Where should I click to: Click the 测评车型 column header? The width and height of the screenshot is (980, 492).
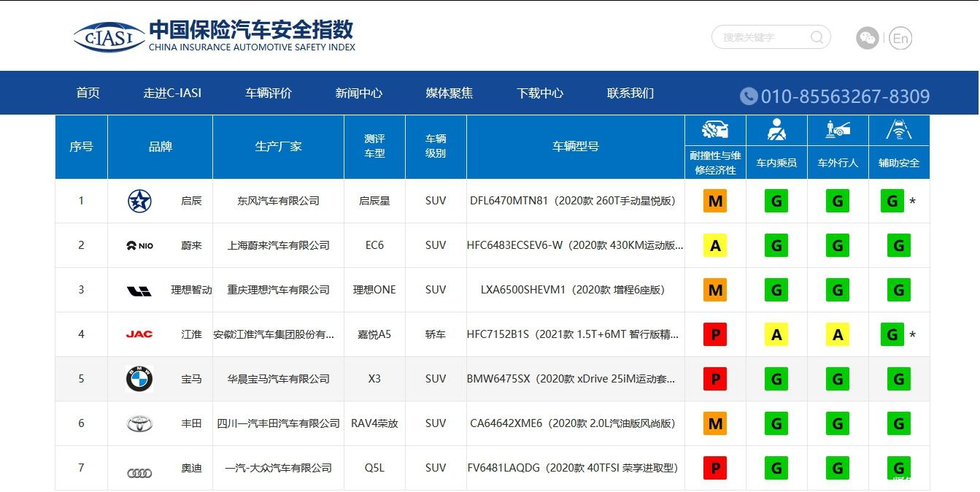[374, 146]
